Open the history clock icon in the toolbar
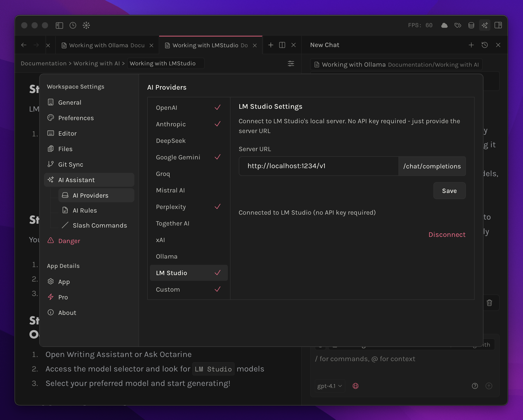Screen dimensions: 523x420 pyautogui.click(x=73, y=25)
